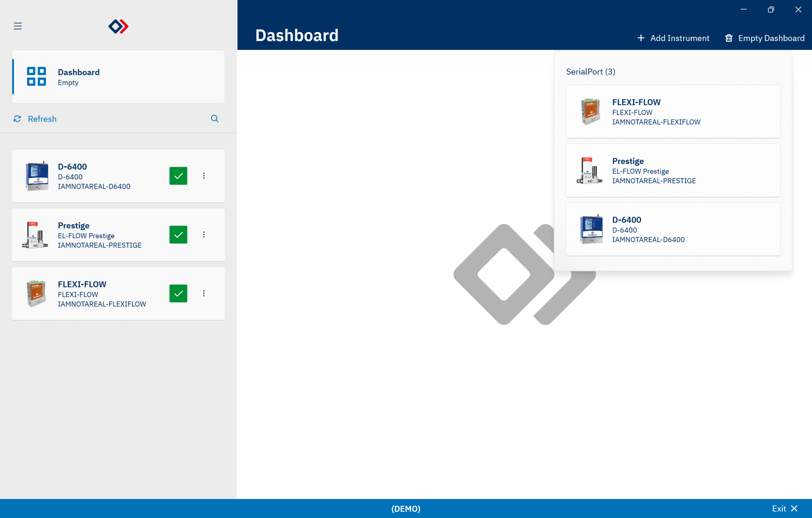The image size is (812, 518).
Task: Toggle the D-6400 green checkbox
Action: tap(178, 176)
